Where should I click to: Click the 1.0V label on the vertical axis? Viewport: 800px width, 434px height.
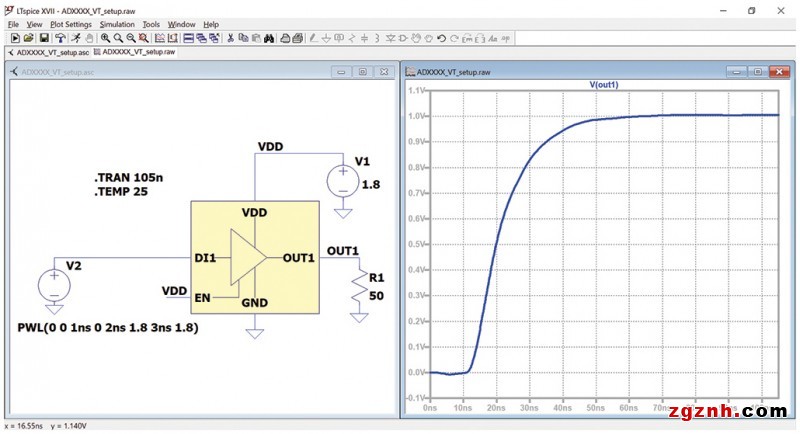click(x=417, y=116)
